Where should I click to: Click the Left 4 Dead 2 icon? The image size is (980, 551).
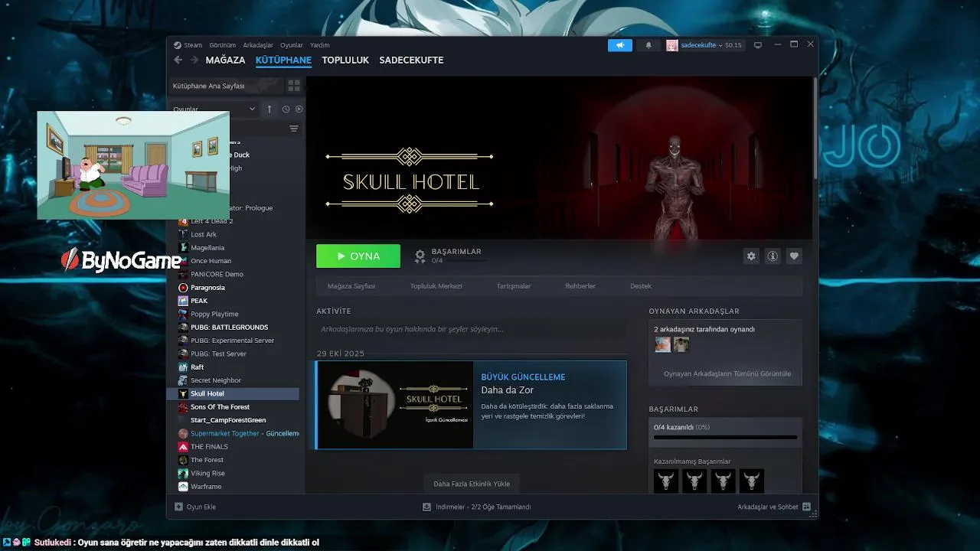pyautogui.click(x=183, y=221)
